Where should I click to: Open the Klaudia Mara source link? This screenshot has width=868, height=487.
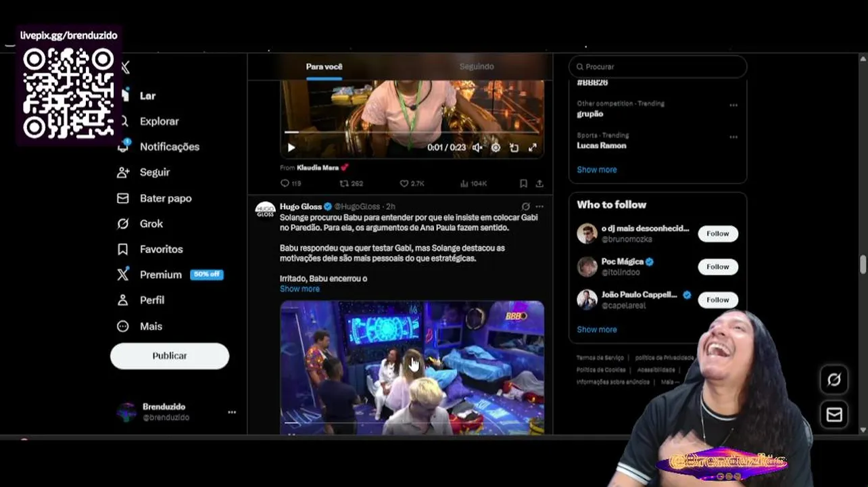click(x=318, y=168)
